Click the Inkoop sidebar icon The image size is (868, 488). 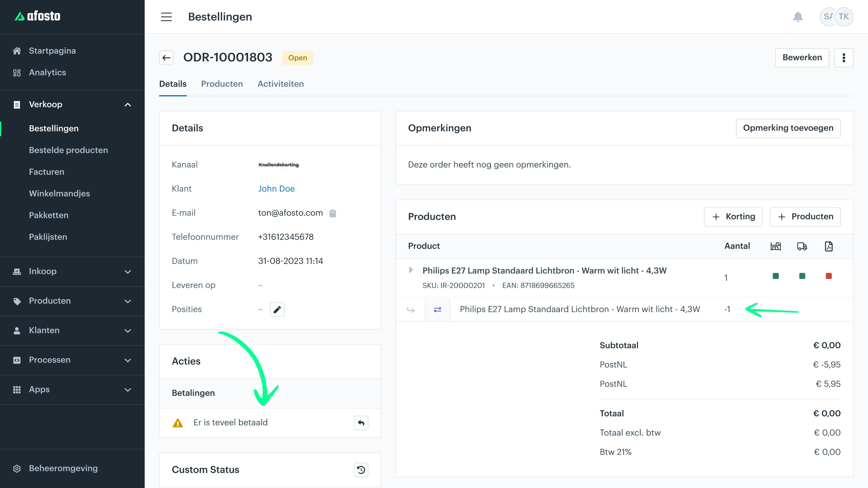point(17,272)
